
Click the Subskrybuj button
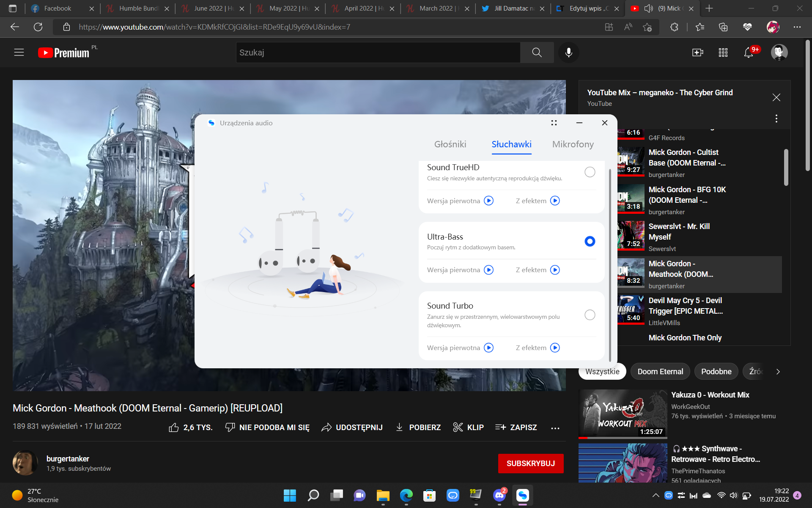pos(531,464)
